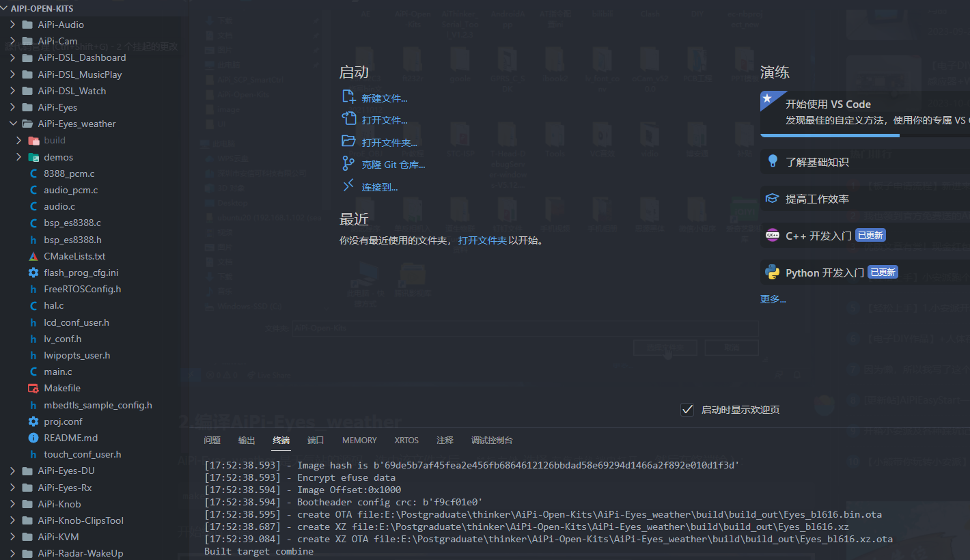The height and width of the screenshot is (560, 970).
Task: Click the 克隆 Git 仓库... link
Action: [x=393, y=165]
